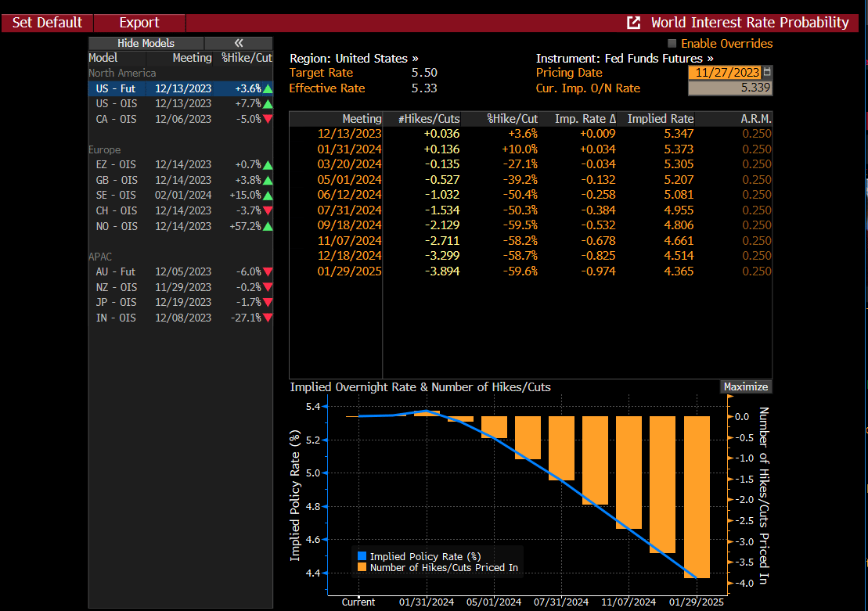
Task: Click the green up arrow for US - Fut
Action: point(268,88)
